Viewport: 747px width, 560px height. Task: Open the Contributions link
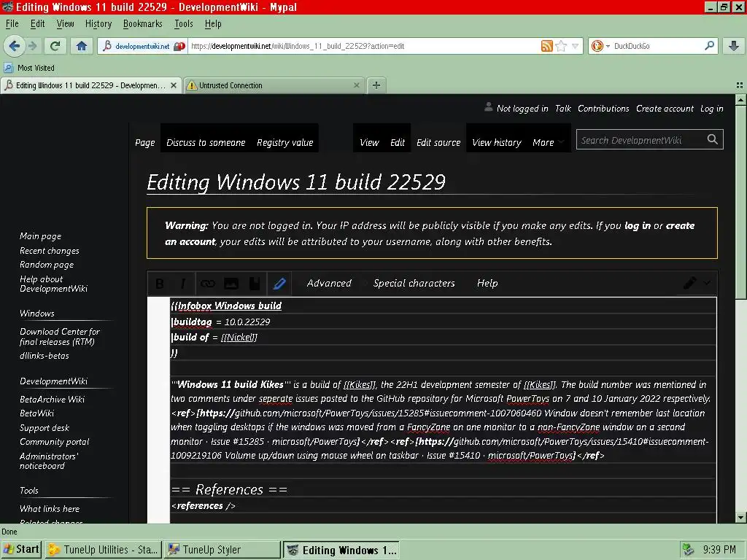(603, 109)
